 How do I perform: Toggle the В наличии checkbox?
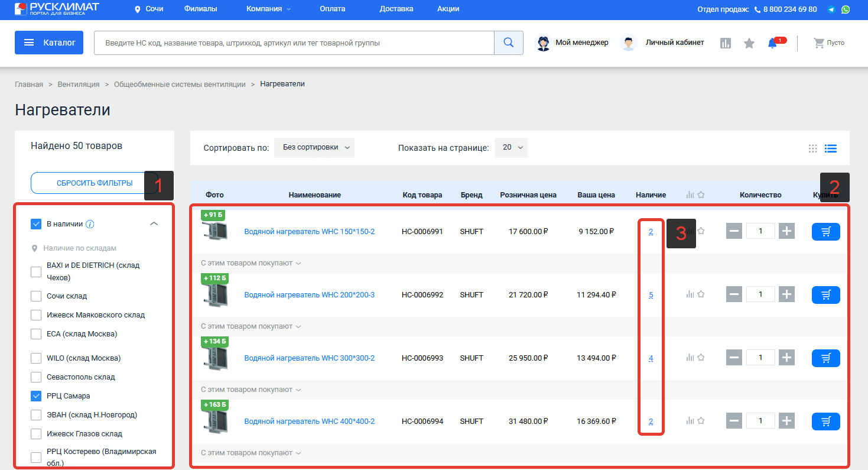[x=36, y=224]
